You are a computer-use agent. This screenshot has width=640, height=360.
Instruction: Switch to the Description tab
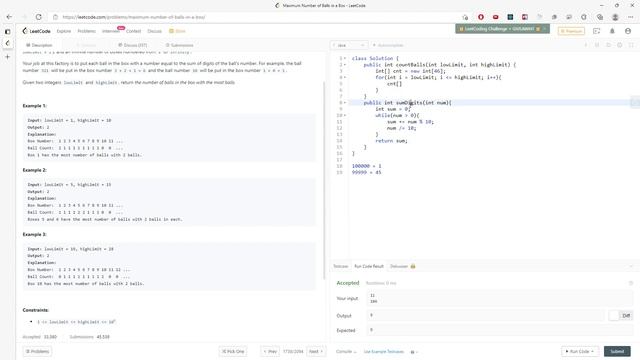[39, 45]
